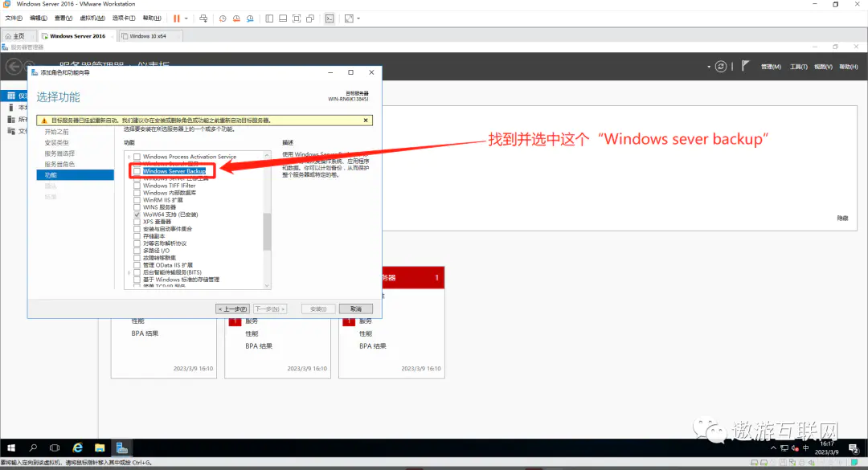Click the 上一步(P) button
Viewport: 868px width, 470px height.
[232, 309]
